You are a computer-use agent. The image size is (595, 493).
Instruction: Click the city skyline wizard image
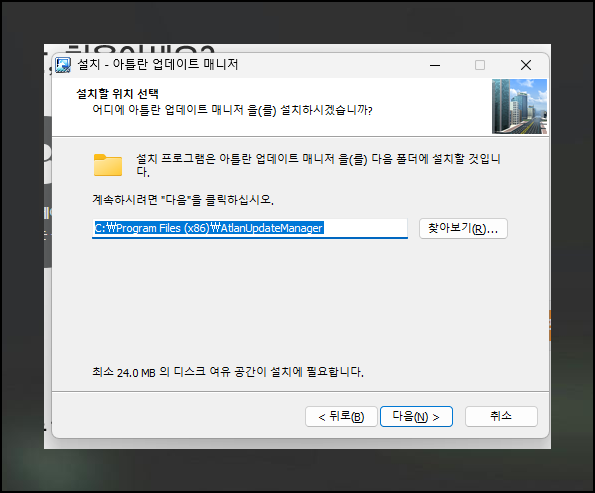click(519, 106)
